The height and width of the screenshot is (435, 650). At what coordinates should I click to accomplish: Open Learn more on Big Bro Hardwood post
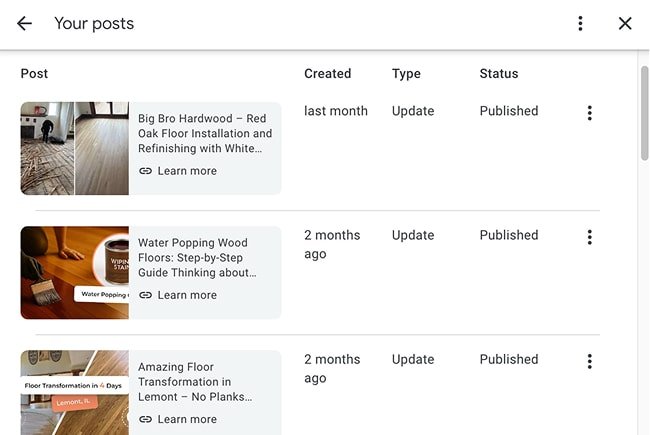[x=187, y=171]
